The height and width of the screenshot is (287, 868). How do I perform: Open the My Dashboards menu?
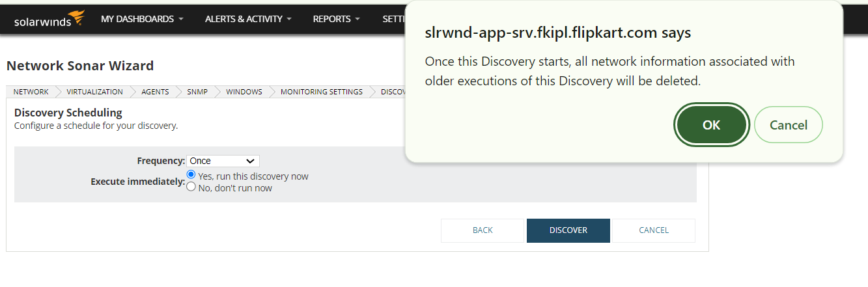142,19
